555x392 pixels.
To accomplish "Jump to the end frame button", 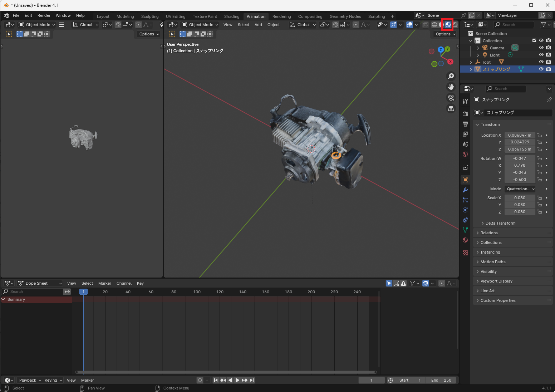I will coord(252,380).
